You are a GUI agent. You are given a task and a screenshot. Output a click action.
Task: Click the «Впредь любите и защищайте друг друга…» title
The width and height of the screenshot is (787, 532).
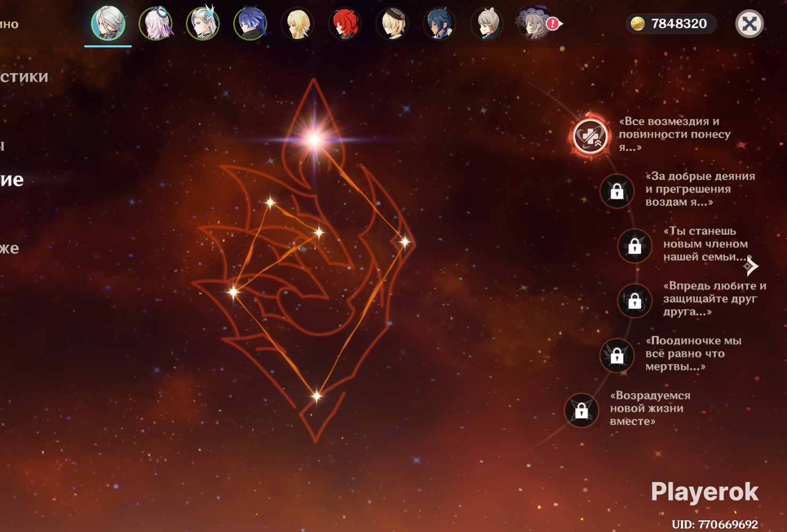(x=715, y=298)
